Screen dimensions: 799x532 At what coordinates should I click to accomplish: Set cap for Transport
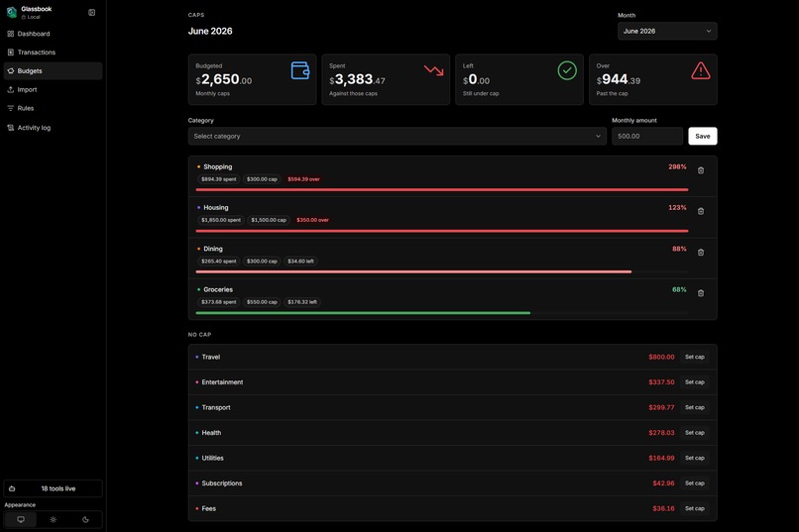tap(695, 407)
